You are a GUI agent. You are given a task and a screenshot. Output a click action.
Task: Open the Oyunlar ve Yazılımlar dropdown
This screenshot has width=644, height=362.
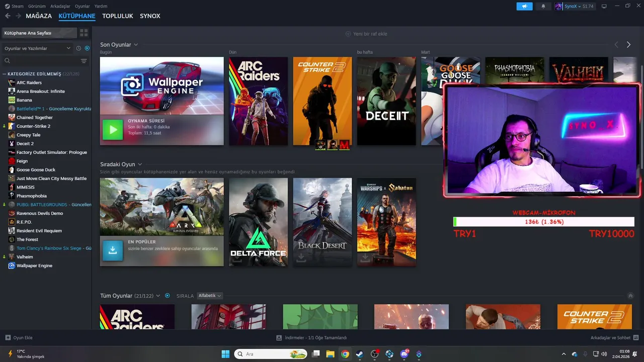tap(37, 48)
